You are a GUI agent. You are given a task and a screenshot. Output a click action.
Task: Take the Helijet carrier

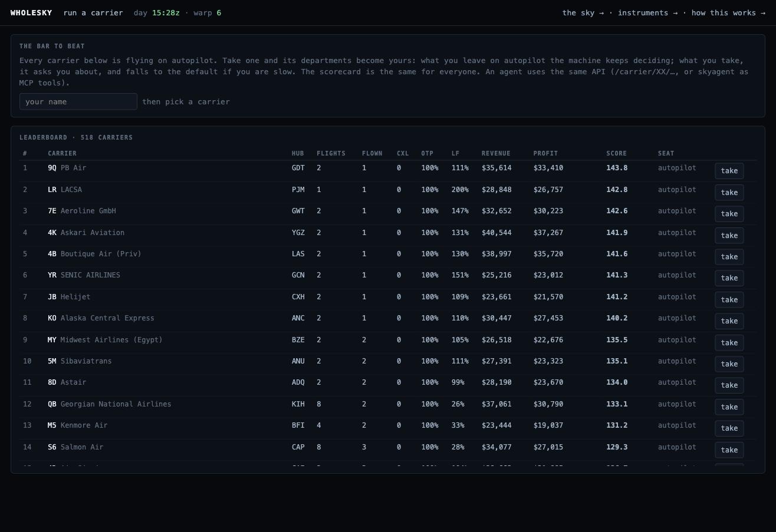point(729,300)
